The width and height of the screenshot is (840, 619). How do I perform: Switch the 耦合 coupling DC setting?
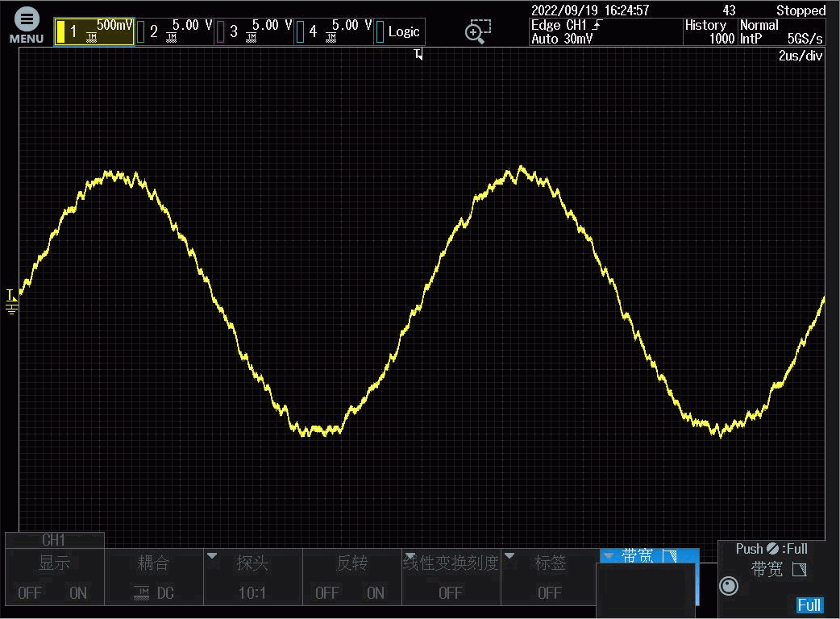tap(154, 577)
